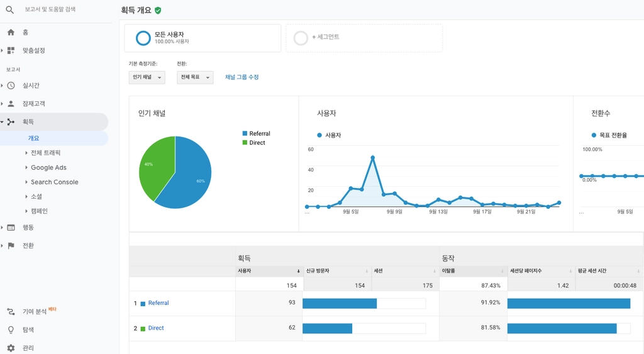Image resolution: width=644 pixels, height=354 pixels.
Task: Click the search magnifier icon
Action: coord(10,9)
